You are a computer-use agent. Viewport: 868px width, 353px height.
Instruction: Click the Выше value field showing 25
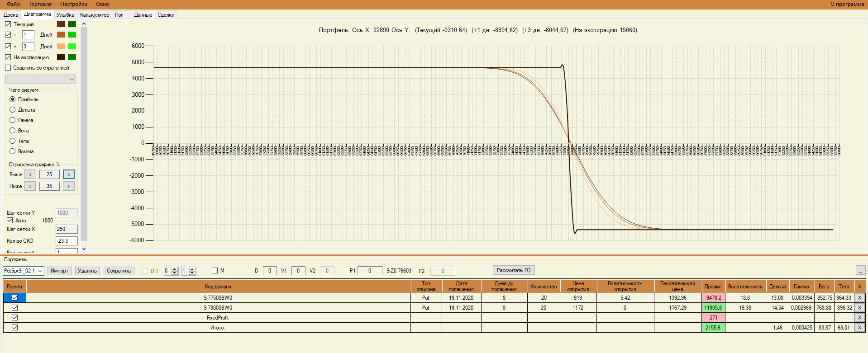point(49,174)
